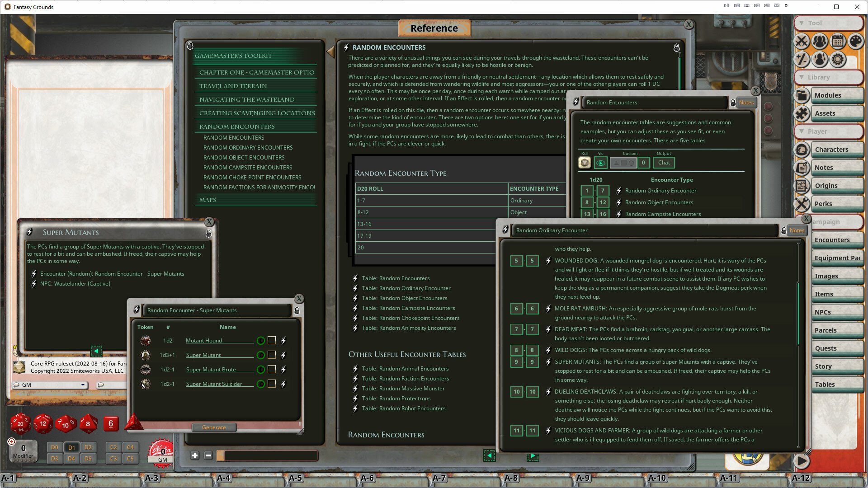Open the Options gear icon in Tool panel

837,60
